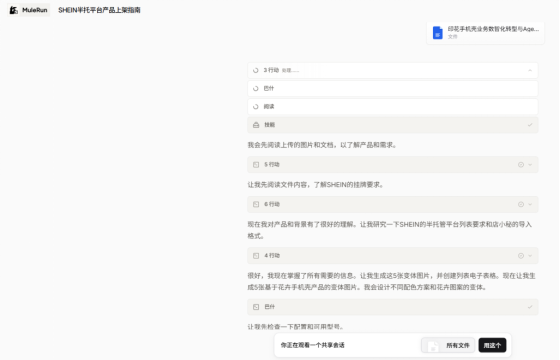Viewport: 560px width, 360px height.
Task: Expand the 6 行动 row chevron
Action: 530,204
